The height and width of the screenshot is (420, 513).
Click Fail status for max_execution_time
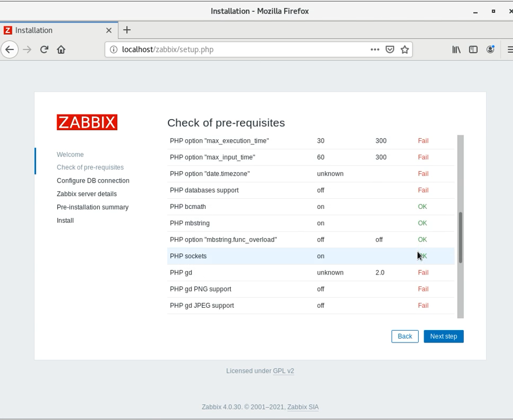coord(423,141)
